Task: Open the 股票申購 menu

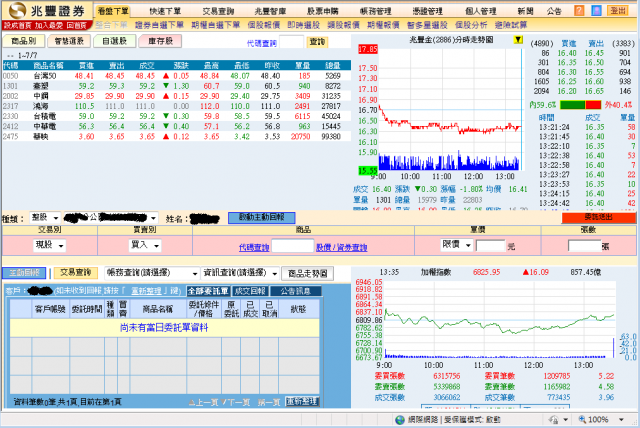Action: (323, 11)
